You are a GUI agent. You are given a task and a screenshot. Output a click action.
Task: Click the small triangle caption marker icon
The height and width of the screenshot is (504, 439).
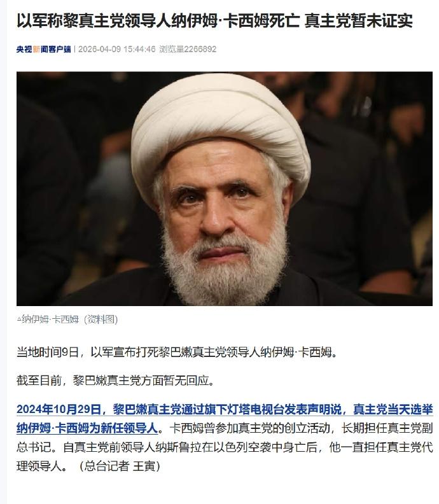pos(19,319)
